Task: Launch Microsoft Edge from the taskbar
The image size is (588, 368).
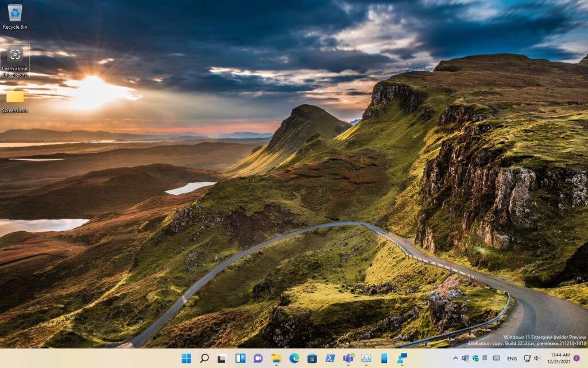Action: pyautogui.click(x=294, y=358)
